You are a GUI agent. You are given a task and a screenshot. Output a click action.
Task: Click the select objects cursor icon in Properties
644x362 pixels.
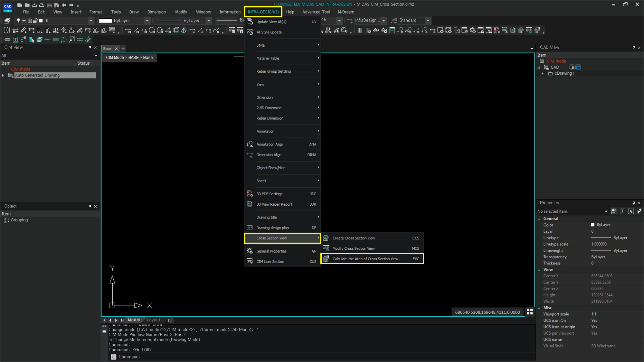[x=631, y=211]
